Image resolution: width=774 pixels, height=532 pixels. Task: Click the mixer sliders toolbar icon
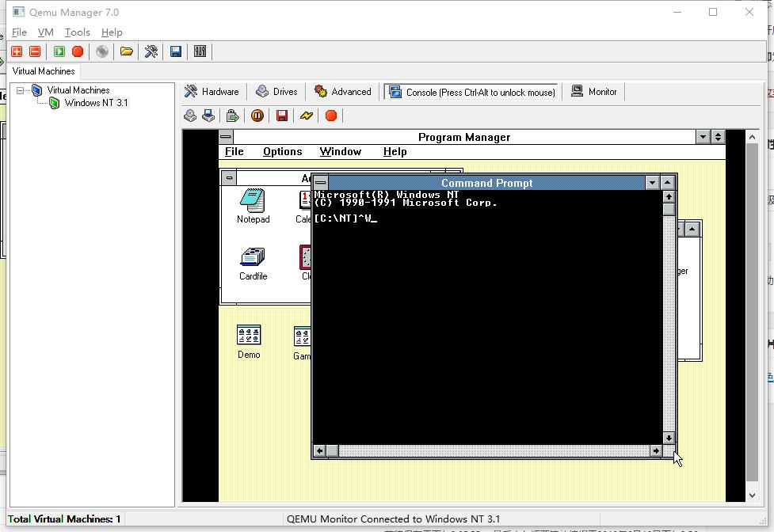(x=200, y=51)
